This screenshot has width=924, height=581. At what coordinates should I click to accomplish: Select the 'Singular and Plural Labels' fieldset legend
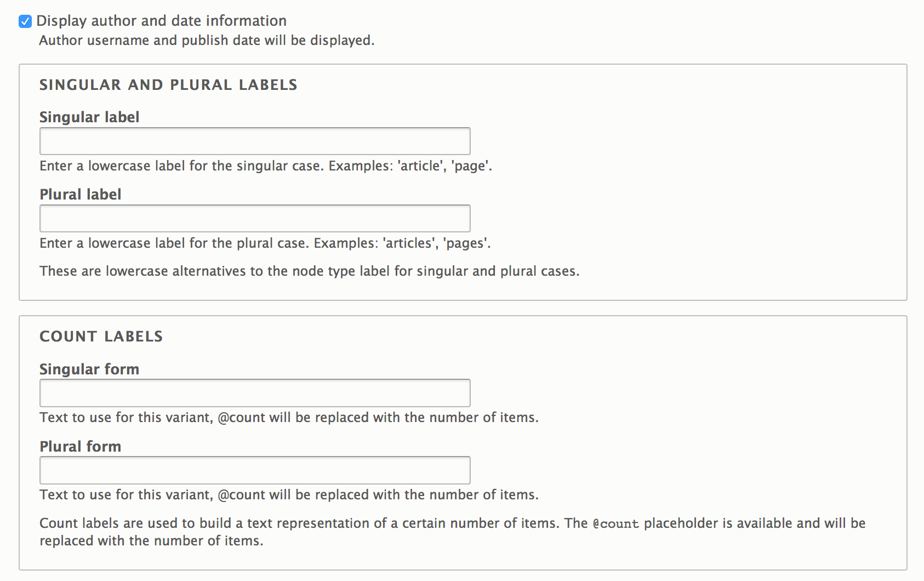pos(168,85)
